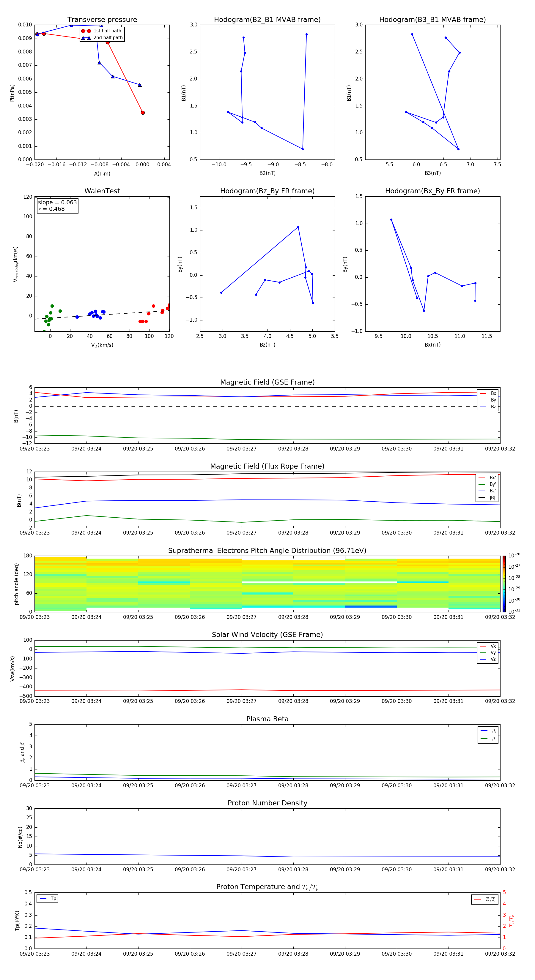535x980 pixels.
Task: Click the rightmost blue triangle in Transverse pressure
Action: (x=140, y=85)
